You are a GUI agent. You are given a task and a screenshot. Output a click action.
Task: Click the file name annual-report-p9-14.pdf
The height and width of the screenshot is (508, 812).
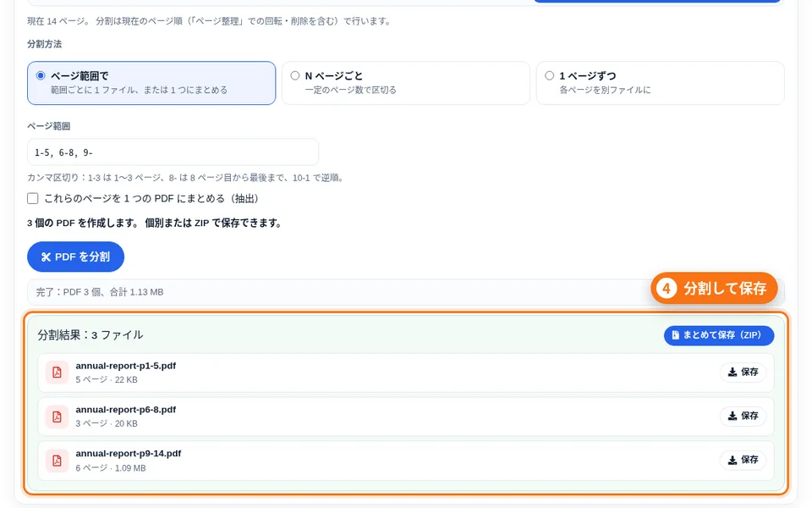click(x=129, y=454)
